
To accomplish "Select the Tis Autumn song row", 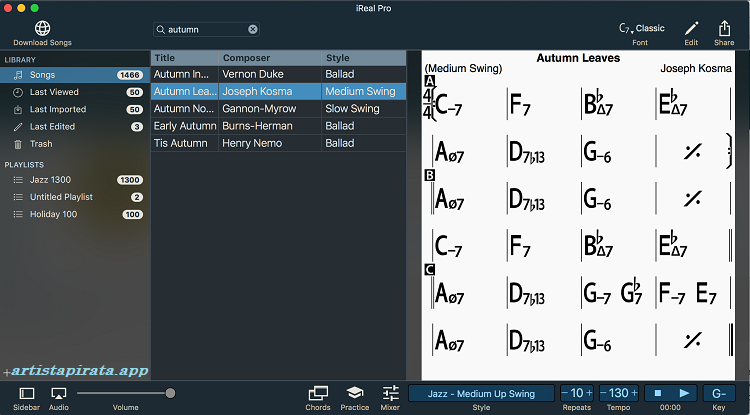I will click(278, 143).
